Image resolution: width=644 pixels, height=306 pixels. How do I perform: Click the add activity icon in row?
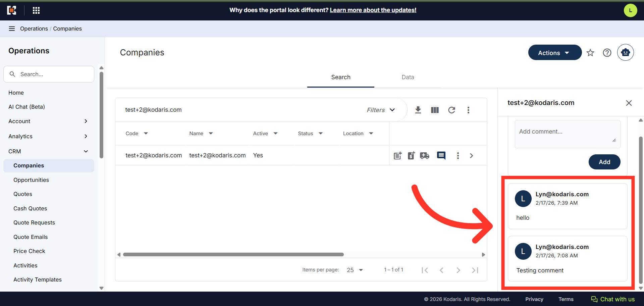[397, 155]
